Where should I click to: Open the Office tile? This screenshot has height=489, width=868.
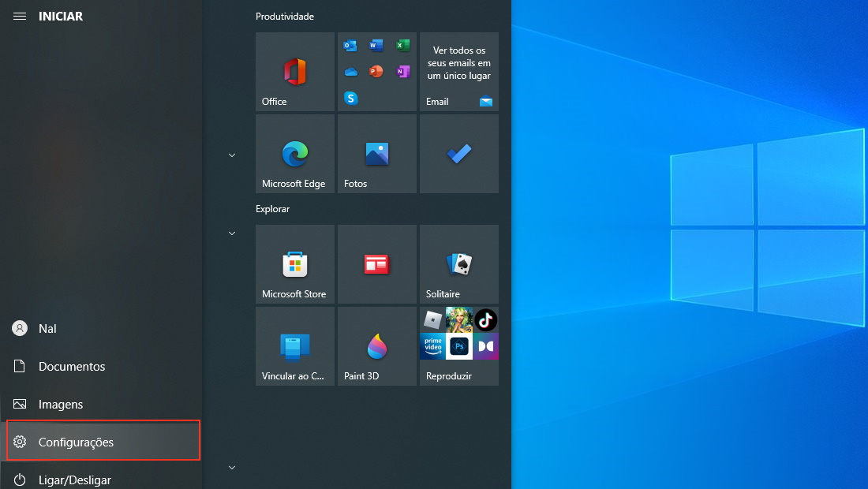(294, 72)
